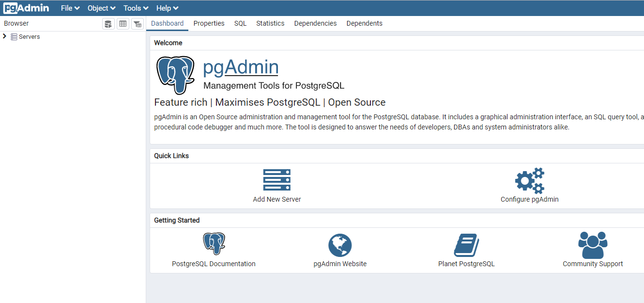Select the Servers item in the tree
Screen dimensions: 644x303
click(x=30, y=37)
